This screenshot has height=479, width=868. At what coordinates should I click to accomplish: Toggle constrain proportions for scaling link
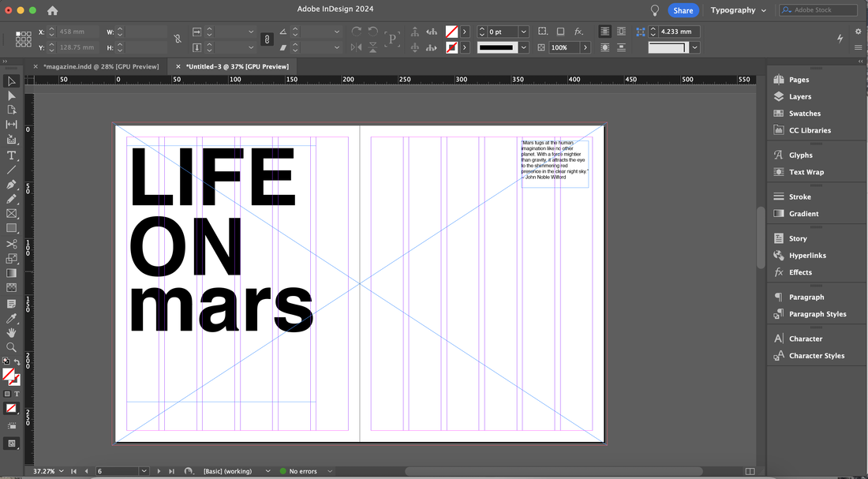(267, 39)
